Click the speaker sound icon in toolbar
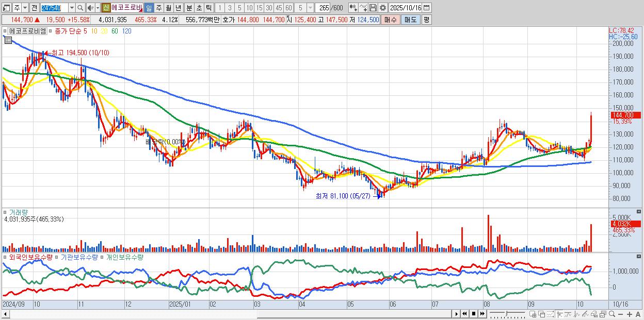The height and width of the screenshot is (320, 644). [90, 8]
